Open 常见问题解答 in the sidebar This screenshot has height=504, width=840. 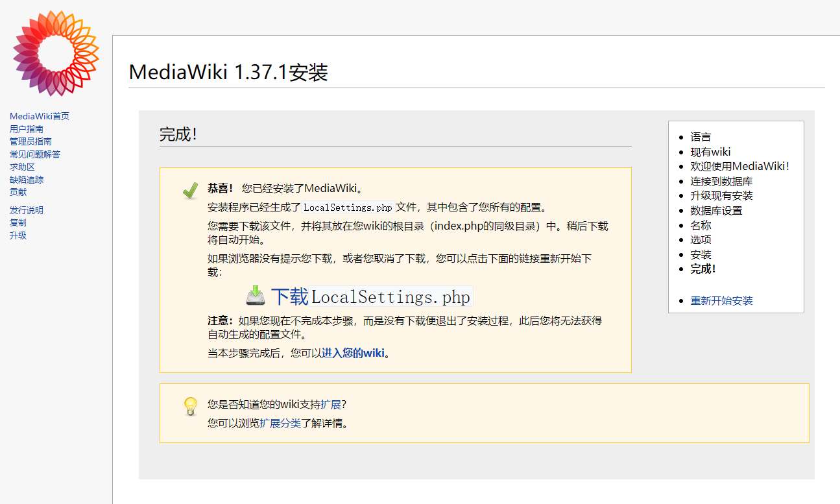35,154
